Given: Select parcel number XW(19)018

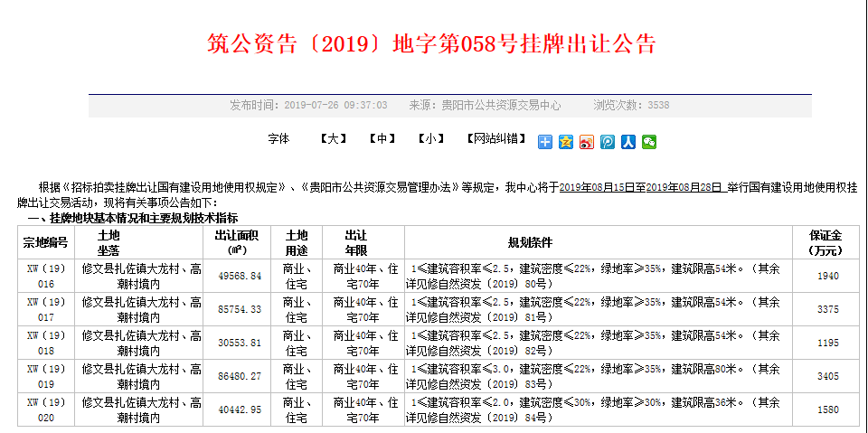Looking at the screenshot, I should click(46, 343).
